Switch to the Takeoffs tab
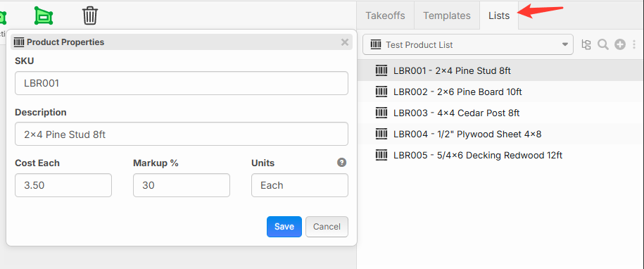 pos(385,15)
